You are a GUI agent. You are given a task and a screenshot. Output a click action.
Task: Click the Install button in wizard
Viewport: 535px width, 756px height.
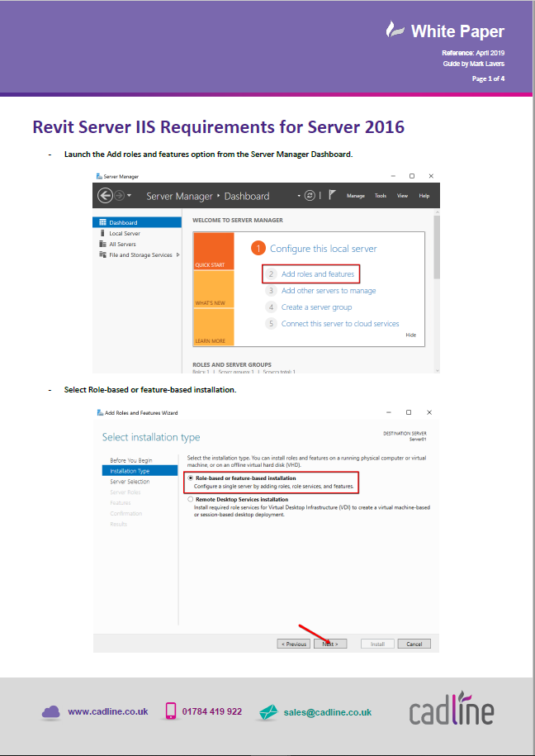[377, 644]
